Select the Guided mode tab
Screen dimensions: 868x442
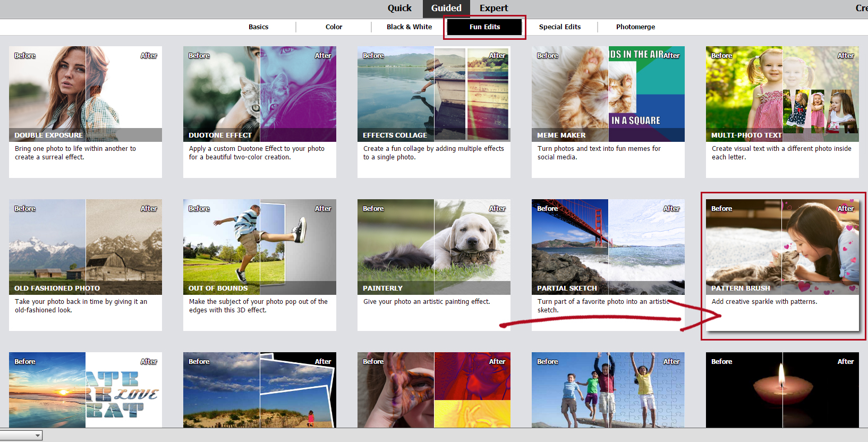(446, 8)
